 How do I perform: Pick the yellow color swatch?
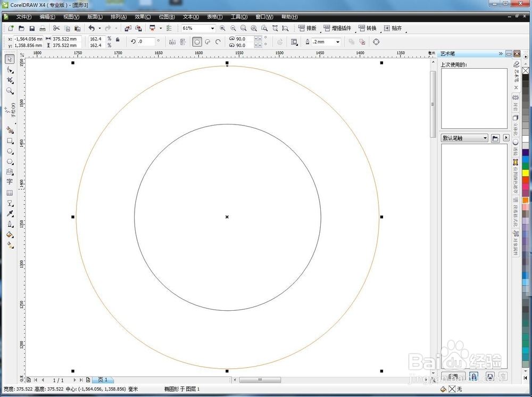[526, 173]
